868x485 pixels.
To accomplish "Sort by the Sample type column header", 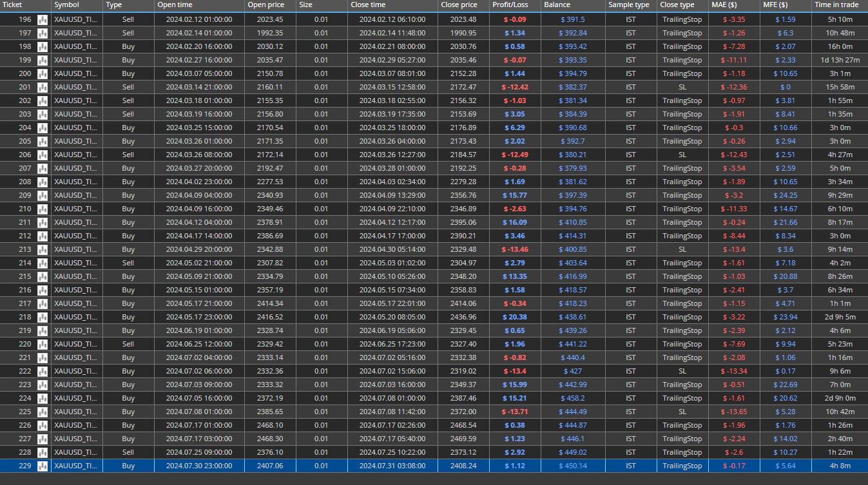I will pyautogui.click(x=632, y=5).
